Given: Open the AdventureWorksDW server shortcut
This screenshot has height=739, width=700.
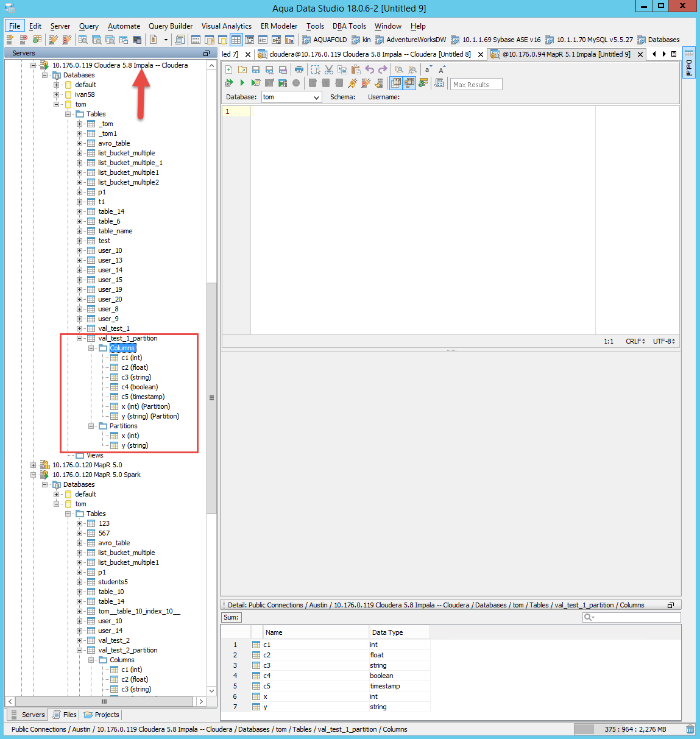Looking at the screenshot, I should pyautogui.click(x=411, y=40).
